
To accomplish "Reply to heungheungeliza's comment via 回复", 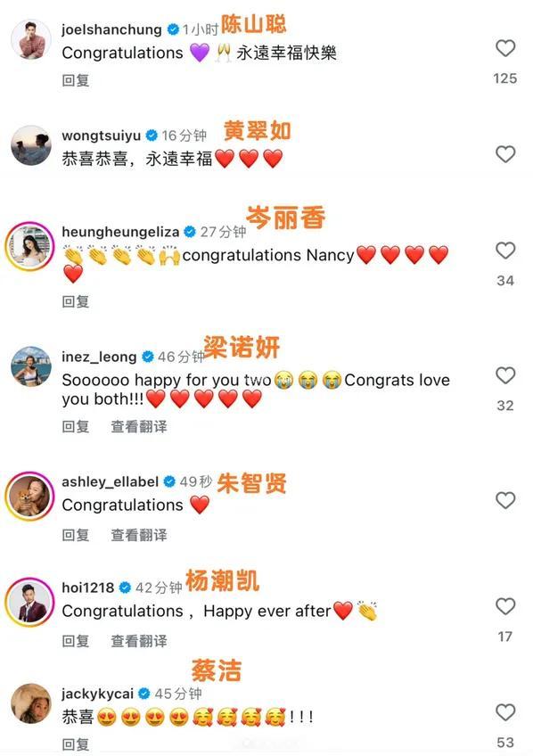I will click(x=76, y=301).
